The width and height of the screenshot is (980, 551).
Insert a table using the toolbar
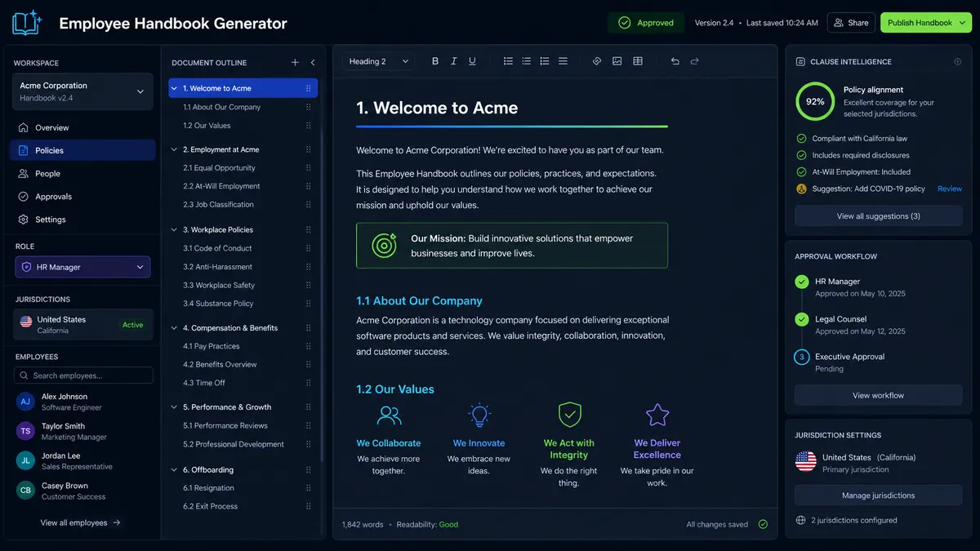(638, 61)
